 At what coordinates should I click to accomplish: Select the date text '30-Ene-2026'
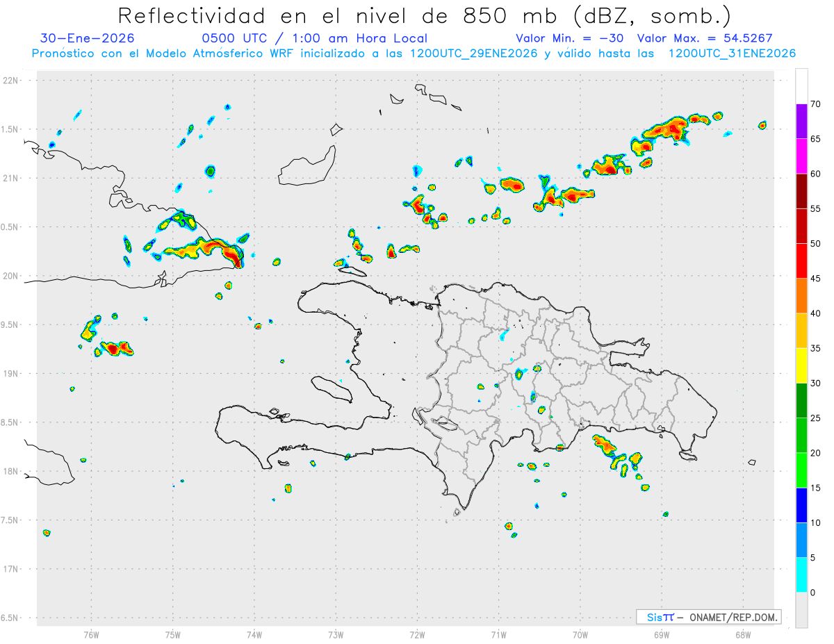click(88, 38)
